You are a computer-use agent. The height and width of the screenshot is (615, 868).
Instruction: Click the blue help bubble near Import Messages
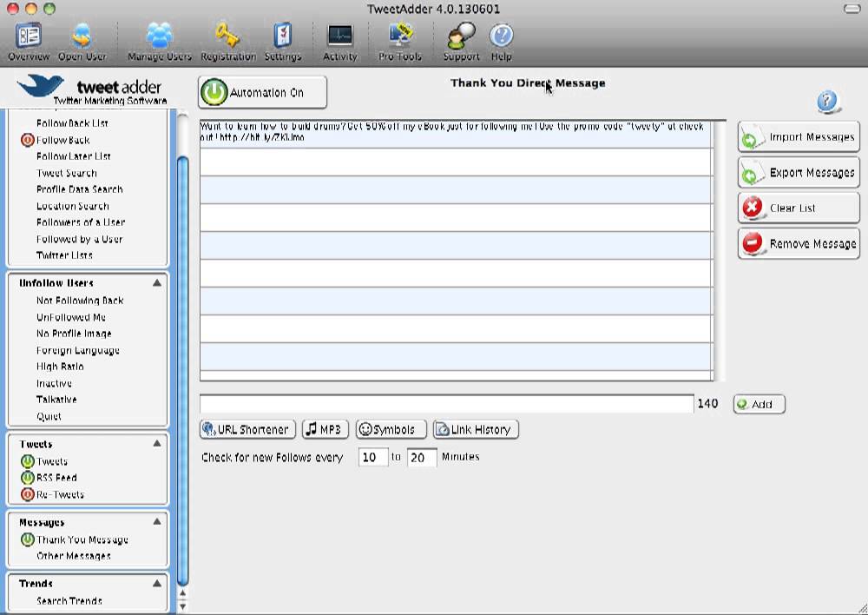pyautogui.click(x=827, y=102)
